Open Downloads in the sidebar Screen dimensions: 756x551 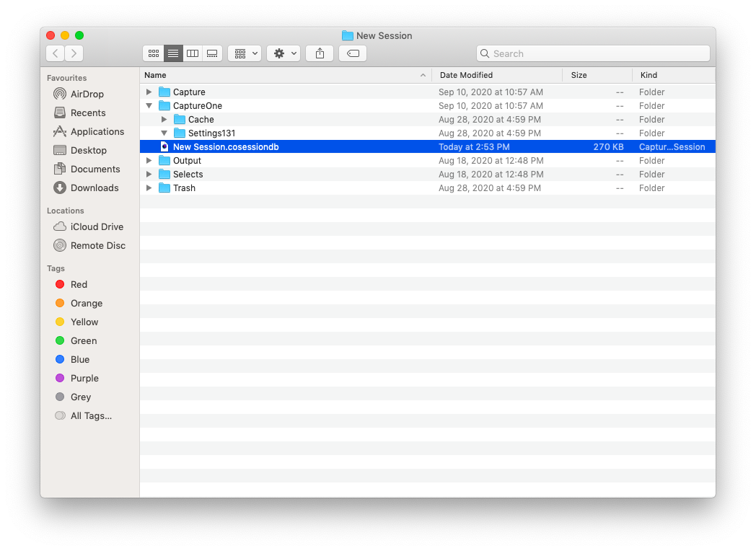point(86,188)
